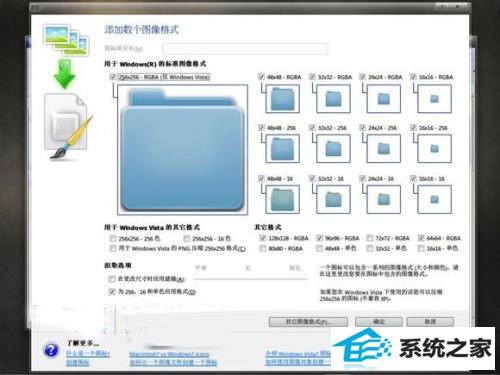Click the blue question mark help icon
The width and height of the screenshot is (500, 375).
(51, 350)
